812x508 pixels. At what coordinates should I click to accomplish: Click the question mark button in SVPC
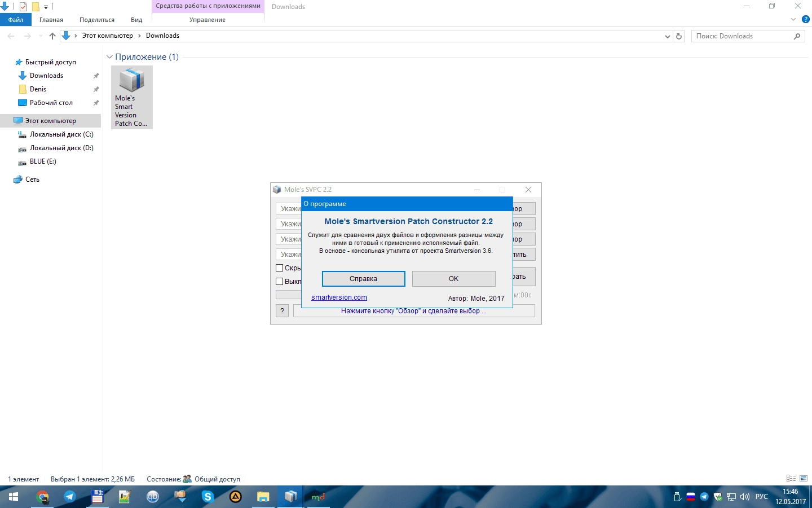[x=282, y=310]
